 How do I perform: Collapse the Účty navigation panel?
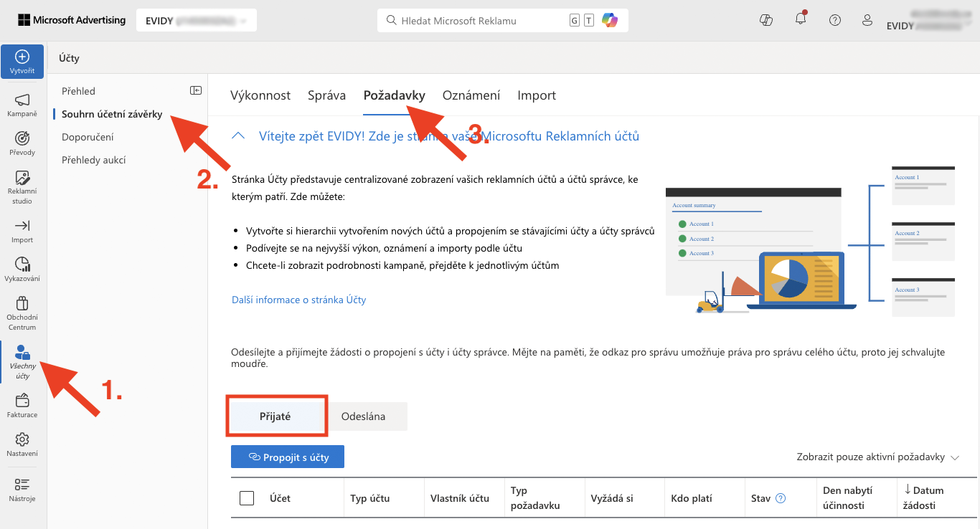(195, 90)
